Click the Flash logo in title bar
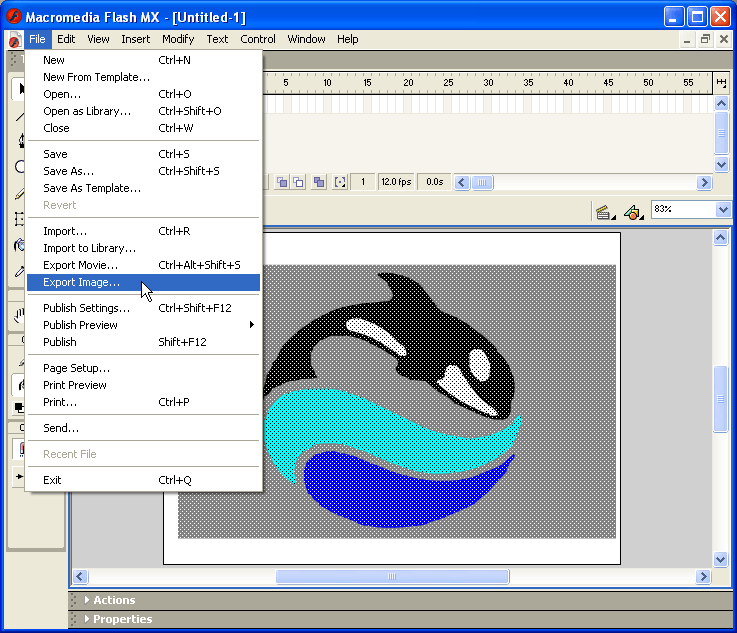 14,17
